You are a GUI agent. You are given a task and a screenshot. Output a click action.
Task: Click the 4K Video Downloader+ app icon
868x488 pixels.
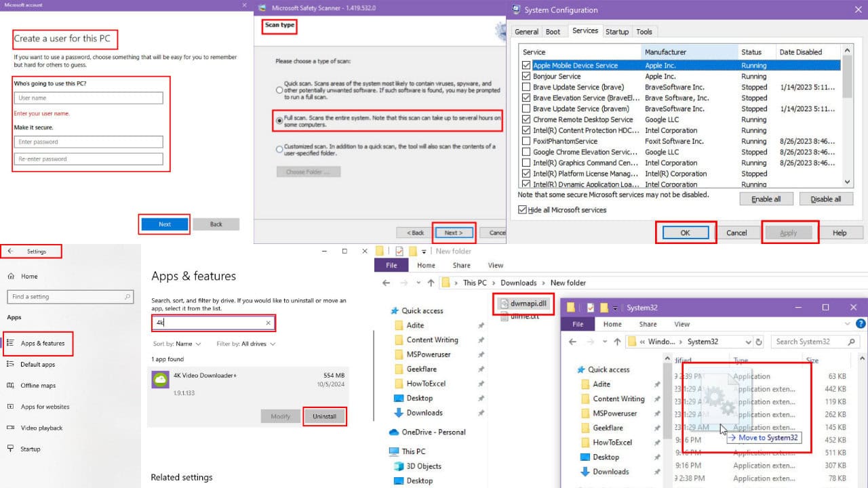[x=160, y=380]
